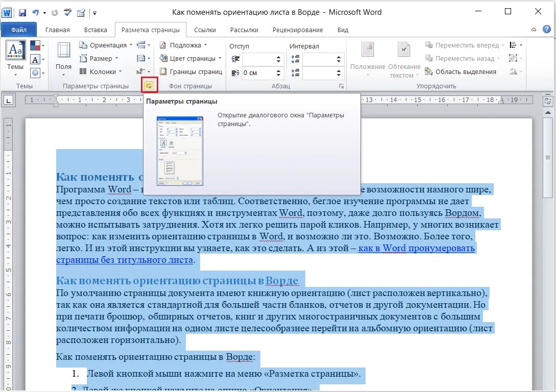Click the Redo icon in quick access toolbar
Screen dimensions: 556x392
click(x=54, y=13)
